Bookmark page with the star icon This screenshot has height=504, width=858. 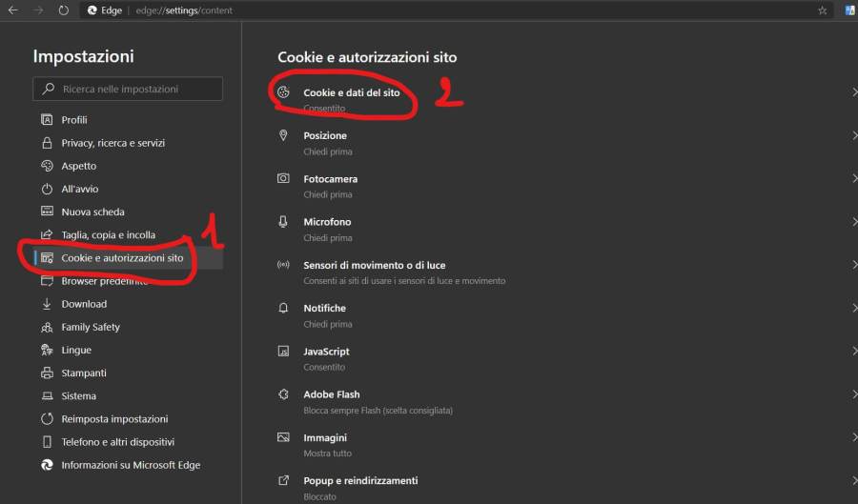(822, 10)
